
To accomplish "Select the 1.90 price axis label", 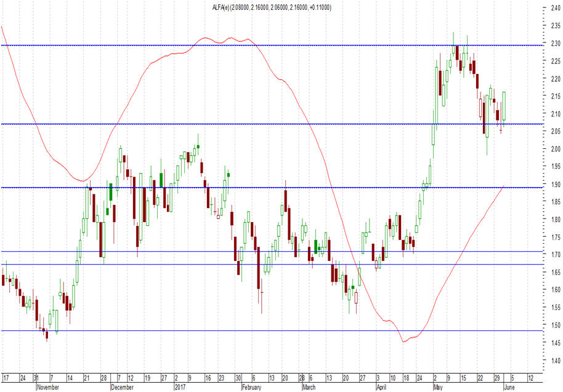I will tap(556, 185).
